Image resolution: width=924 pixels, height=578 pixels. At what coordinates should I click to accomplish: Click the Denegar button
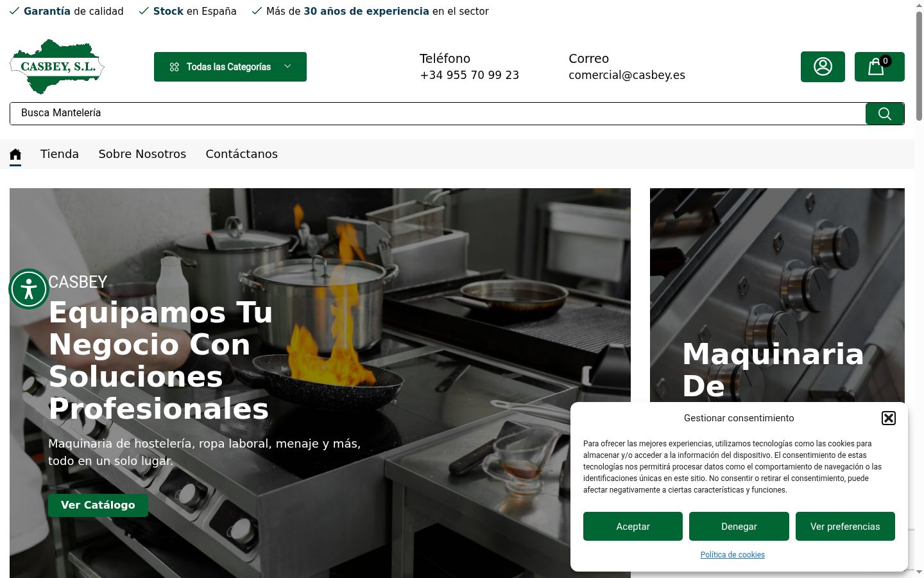click(x=739, y=527)
